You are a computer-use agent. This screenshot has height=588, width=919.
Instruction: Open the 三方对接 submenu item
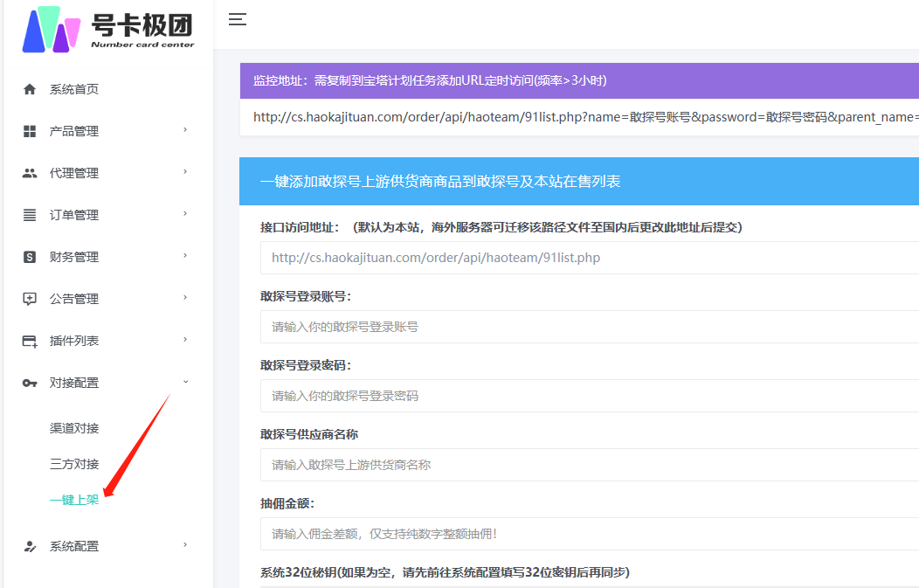[74, 464]
